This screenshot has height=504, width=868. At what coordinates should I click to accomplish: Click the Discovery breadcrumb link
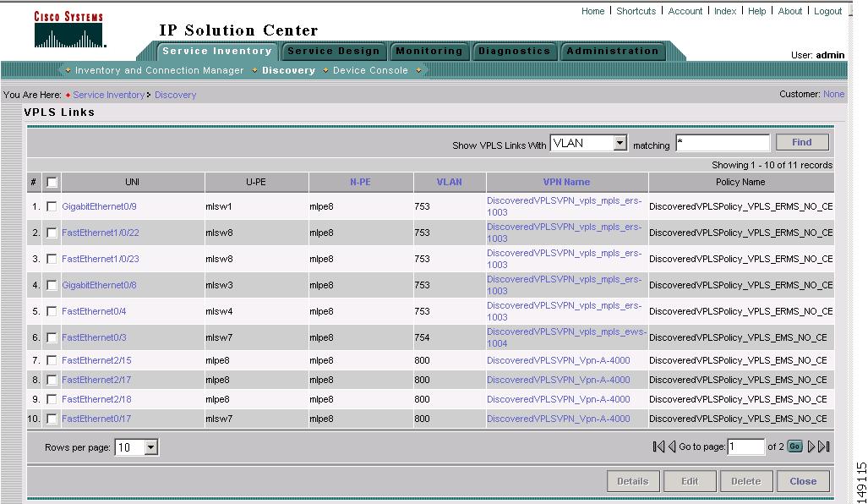[176, 95]
